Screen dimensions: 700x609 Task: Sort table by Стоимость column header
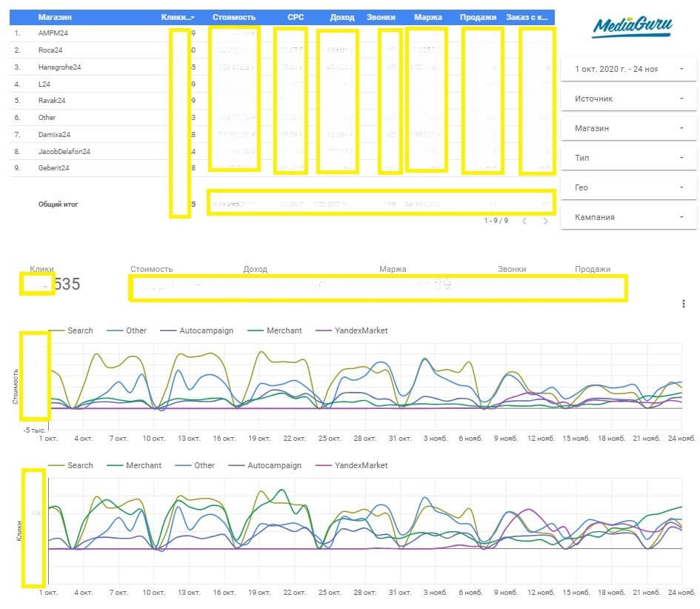[x=233, y=17]
